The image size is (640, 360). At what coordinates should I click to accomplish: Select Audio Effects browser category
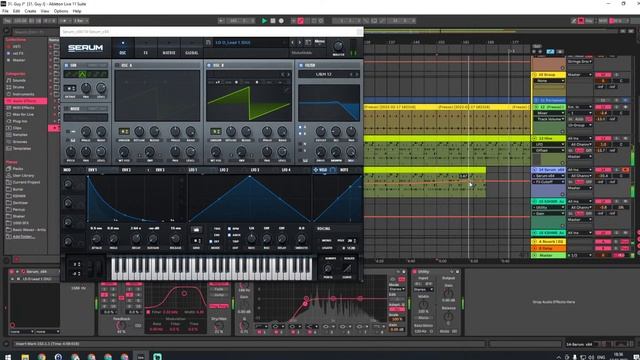[25, 101]
